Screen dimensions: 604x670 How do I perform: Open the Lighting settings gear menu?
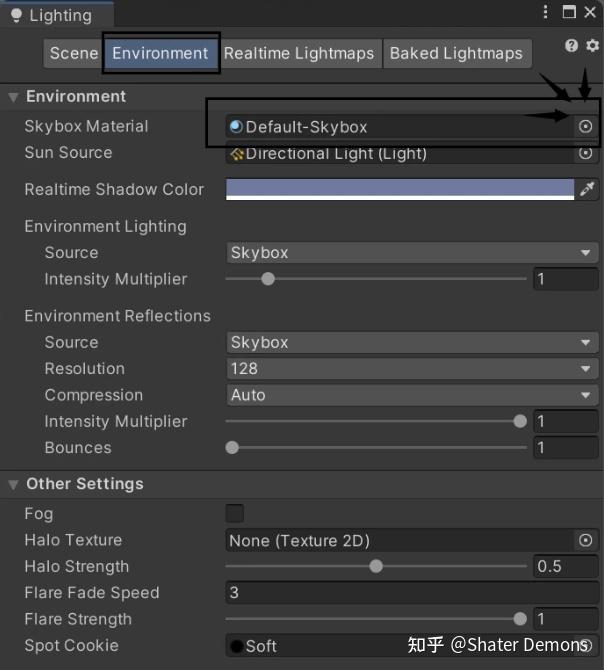pyautogui.click(x=592, y=45)
